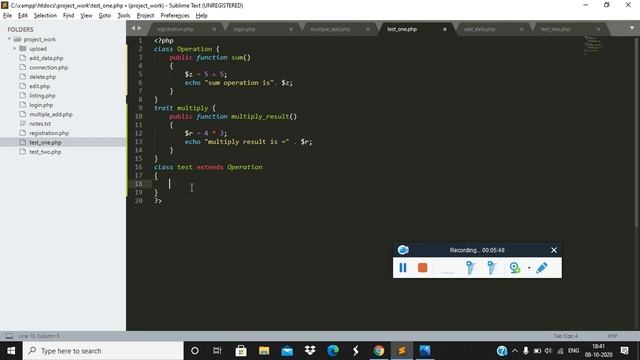Switch to the add_data.php tab

[480, 29]
